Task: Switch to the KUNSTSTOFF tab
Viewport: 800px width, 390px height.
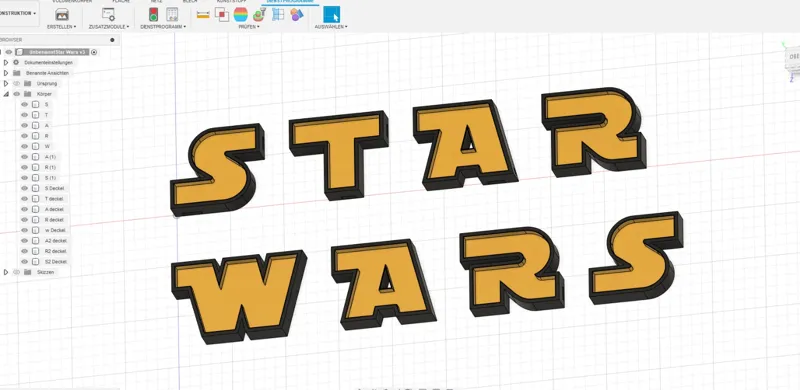Action: (232, 2)
